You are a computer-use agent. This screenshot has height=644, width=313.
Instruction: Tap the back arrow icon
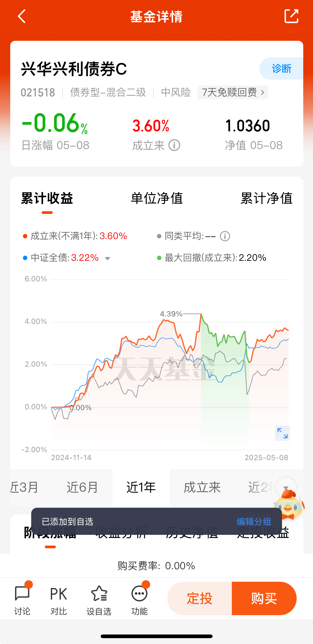pyautogui.click(x=22, y=16)
